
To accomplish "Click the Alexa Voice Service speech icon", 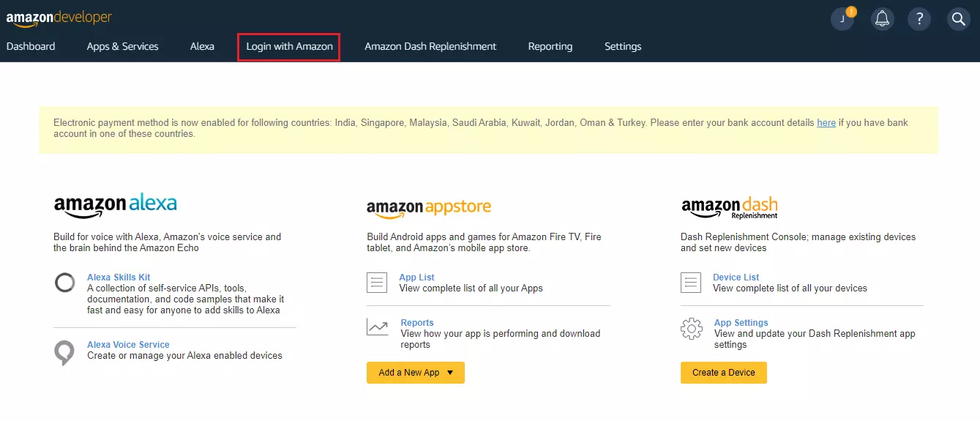I will (64, 351).
